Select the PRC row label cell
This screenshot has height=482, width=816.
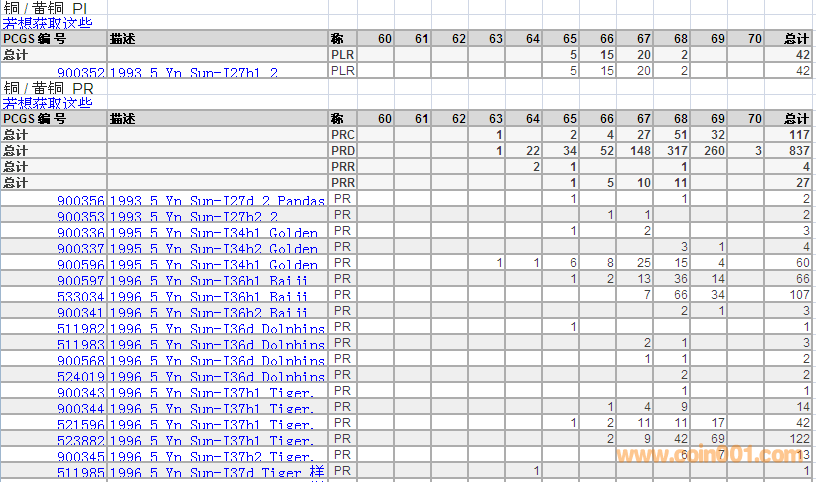tap(343, 135)
